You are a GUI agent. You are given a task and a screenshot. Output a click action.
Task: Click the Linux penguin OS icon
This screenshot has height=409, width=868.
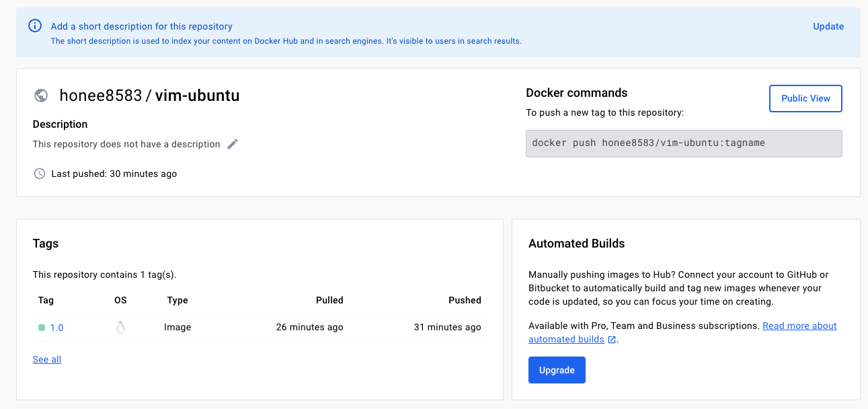coord(120,328)
